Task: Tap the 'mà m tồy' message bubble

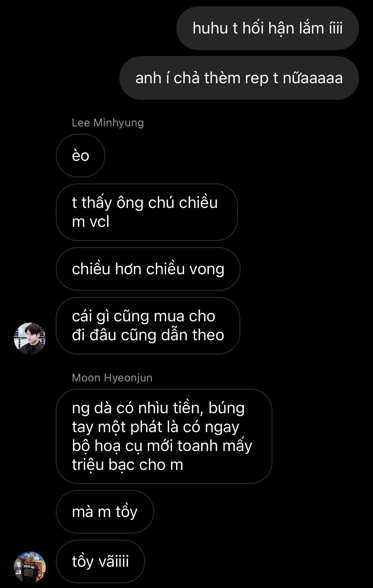Action: point(105,512)
